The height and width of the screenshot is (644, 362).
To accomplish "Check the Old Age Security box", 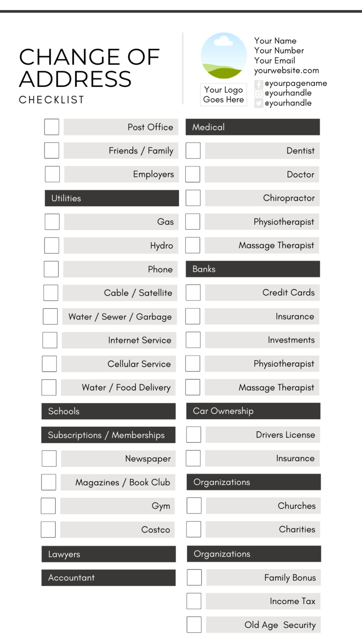I will [194, 625].
